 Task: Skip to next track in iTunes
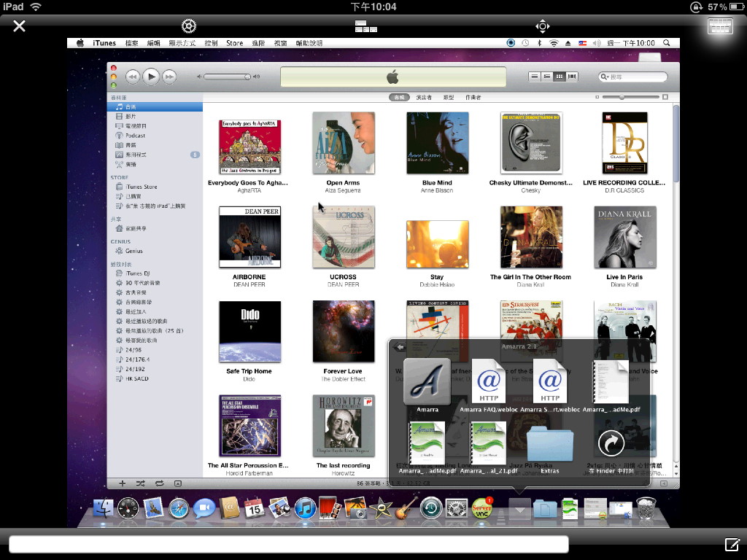[169, 77]
